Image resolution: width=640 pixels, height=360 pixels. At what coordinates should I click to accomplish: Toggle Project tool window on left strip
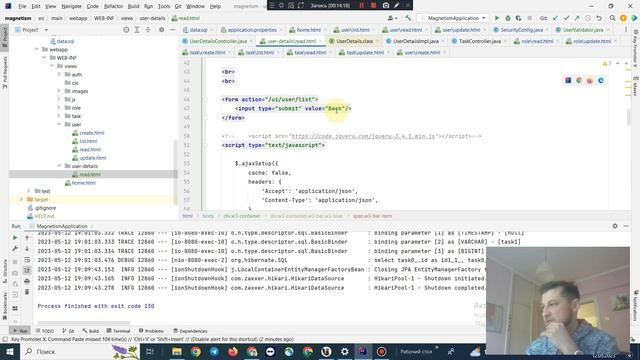(5, 37)
